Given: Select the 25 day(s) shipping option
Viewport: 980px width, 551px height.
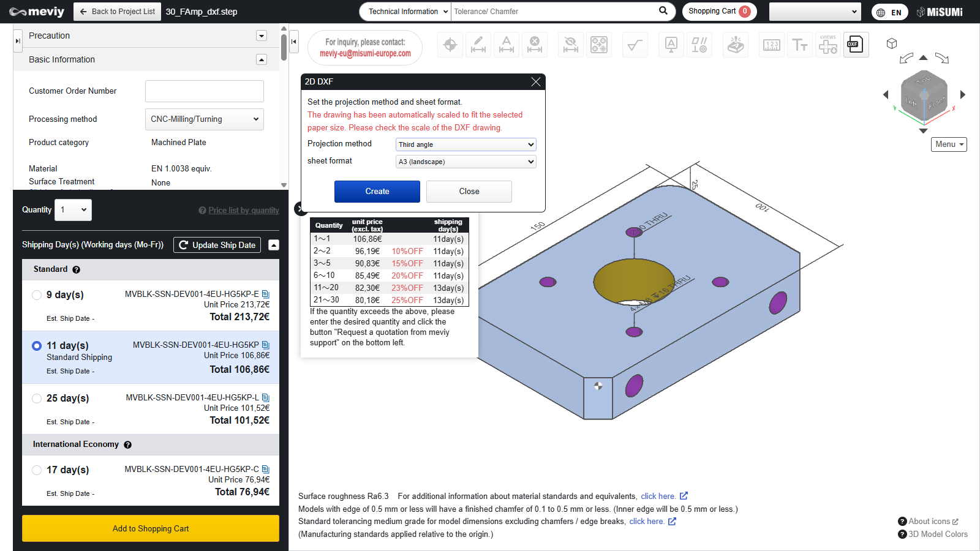Looking at the screenshot, I should click(37, 399).
